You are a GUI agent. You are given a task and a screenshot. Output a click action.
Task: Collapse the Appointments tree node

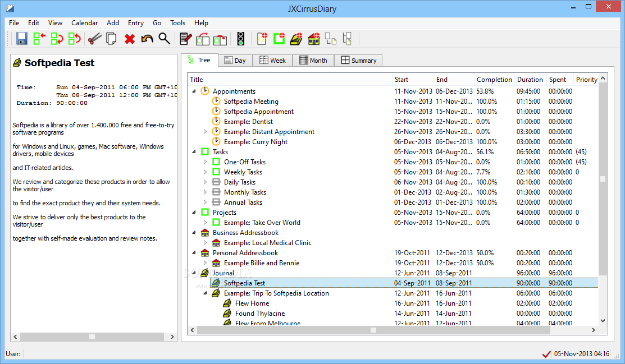click(194, 91)
